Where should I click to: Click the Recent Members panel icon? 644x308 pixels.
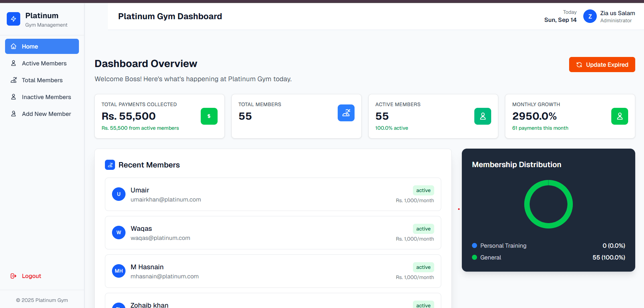pos(110,165)
